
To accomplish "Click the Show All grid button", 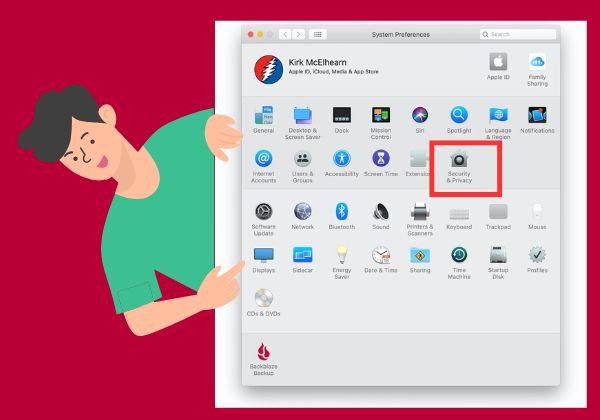I will 318,34.
